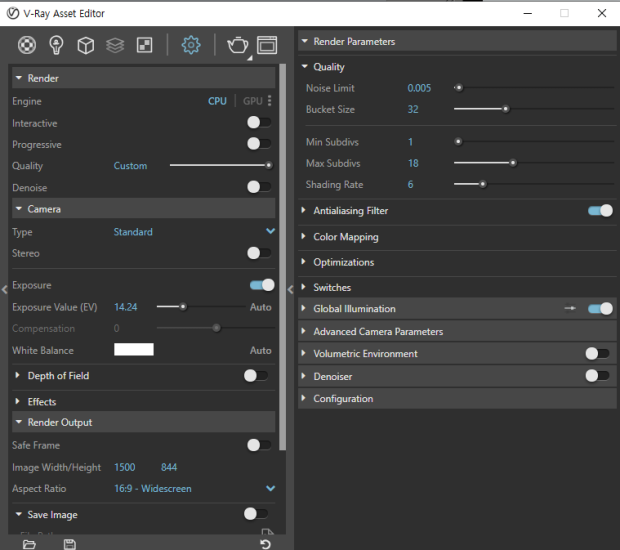The width and height of the screenshot is (620, 550).
Task: Open the Materials category icon
Action: (x=27, y=45)
